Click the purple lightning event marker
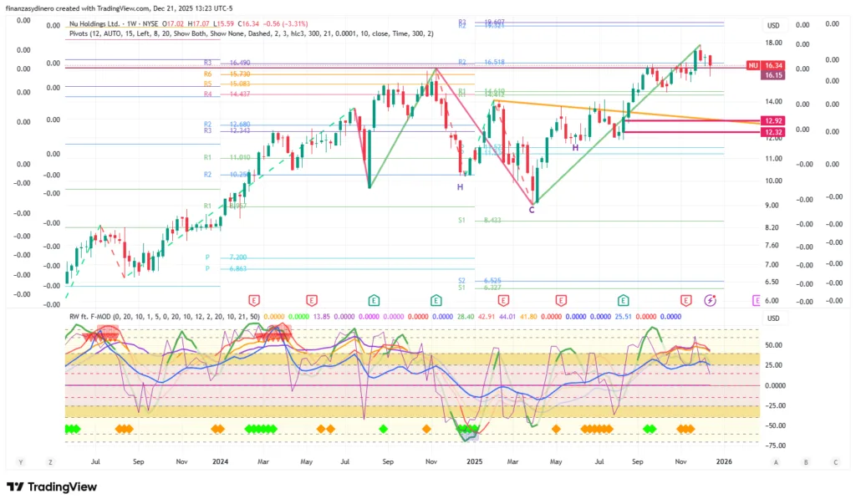856x504 pixels. click(x=711, y=299)
